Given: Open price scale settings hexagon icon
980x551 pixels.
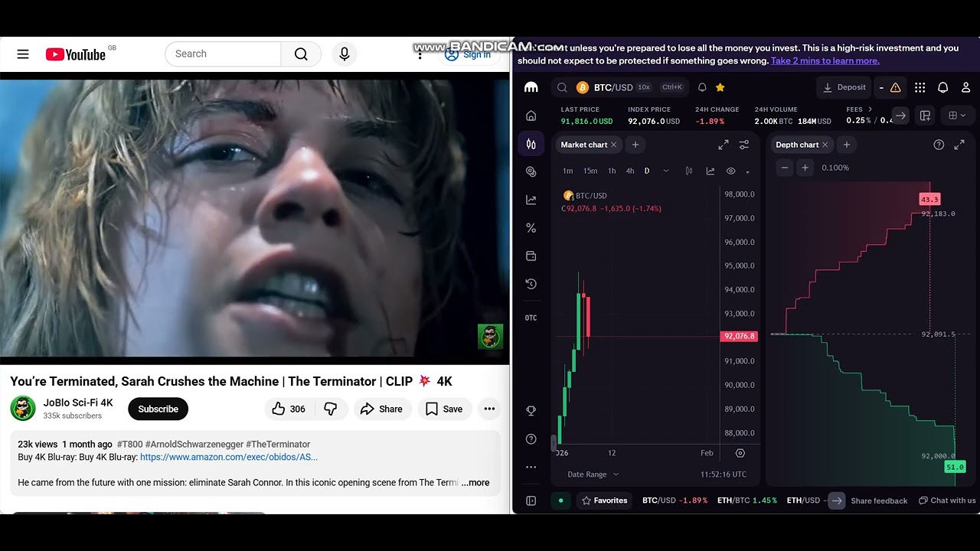Looking at the screenshot, I should click(740, 453).
